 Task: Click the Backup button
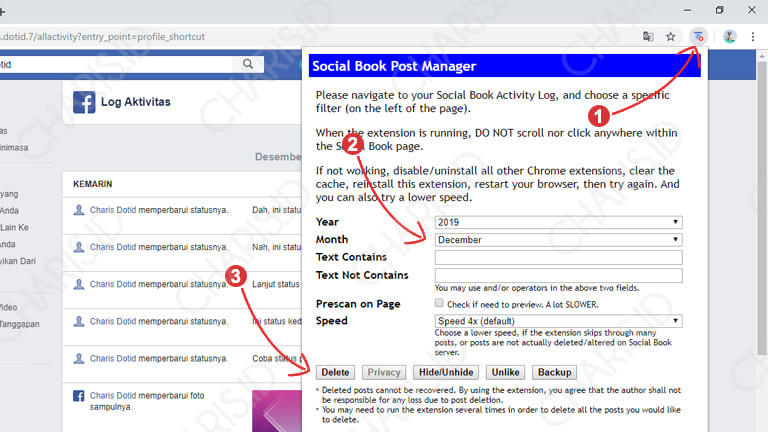(554, 372)
